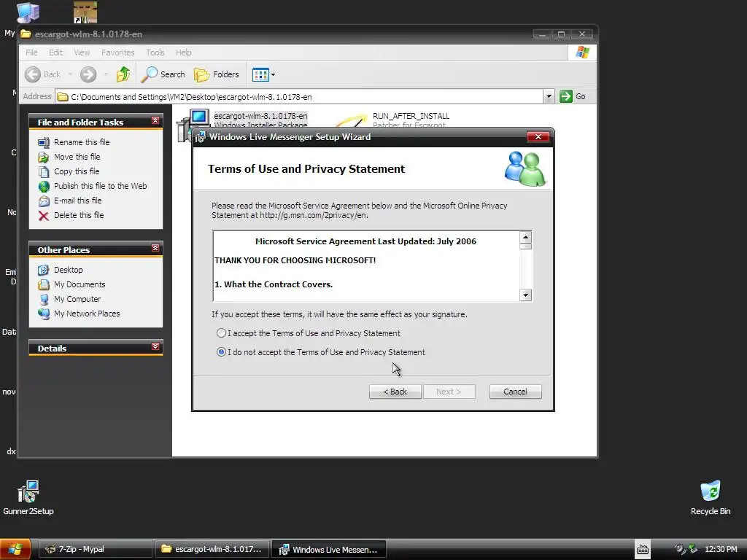The width and height of the screenshot is (747, 560).
Task: Open Back history dropdown arrow
Action: [70, 74]
